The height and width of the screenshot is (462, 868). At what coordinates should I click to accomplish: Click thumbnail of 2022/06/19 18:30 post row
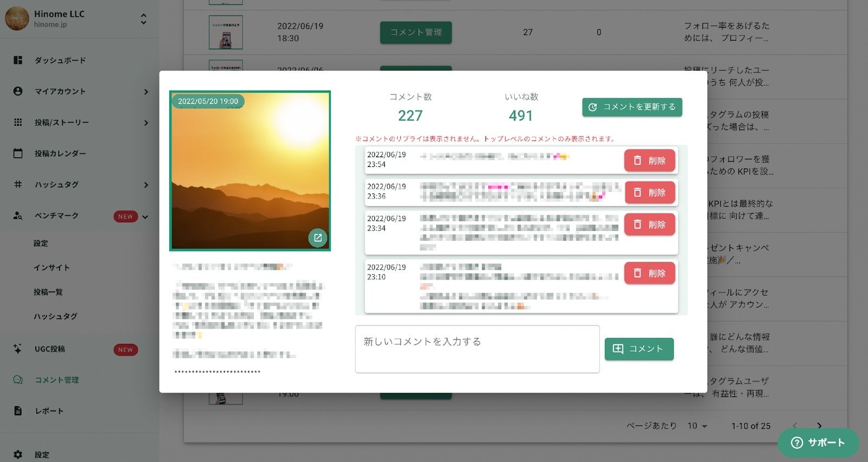click(226, 32)
